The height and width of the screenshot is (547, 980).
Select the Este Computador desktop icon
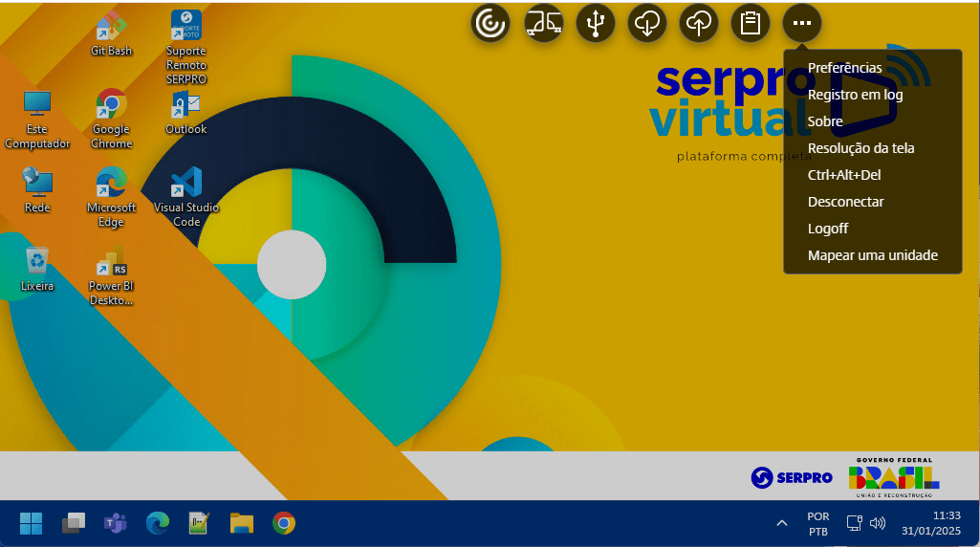click(37, 120)
